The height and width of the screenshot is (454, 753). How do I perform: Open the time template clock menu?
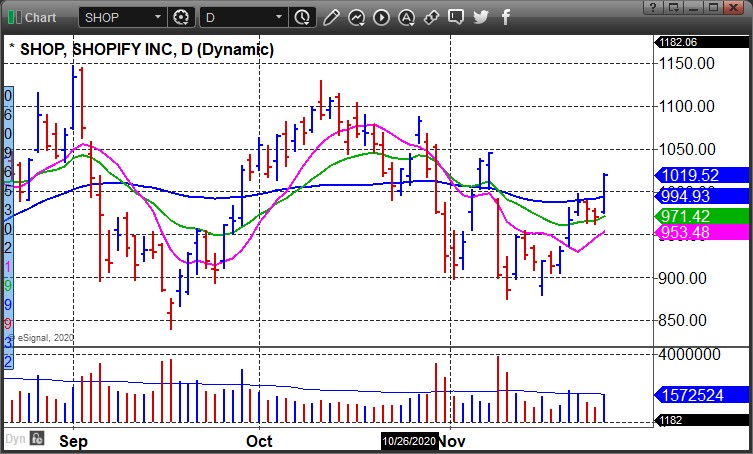(x=302, y=18)
